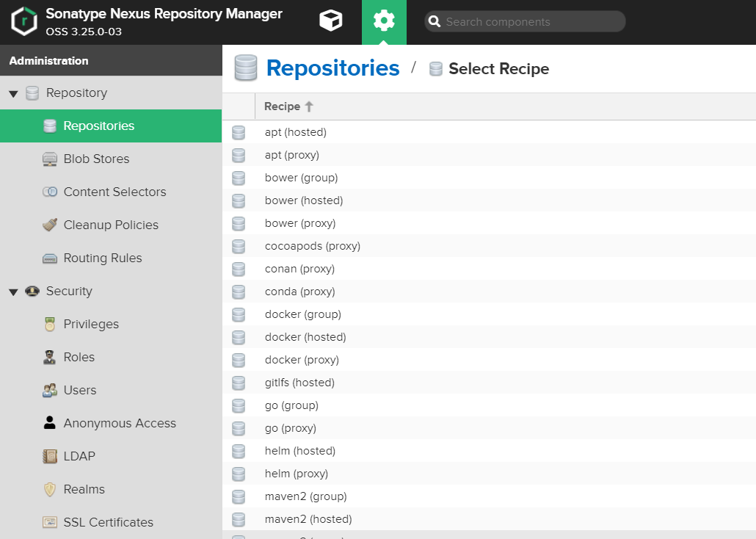Click the Content Selectors circles icon
This screenshot has width=756, height=539.
tap(50, 192)
